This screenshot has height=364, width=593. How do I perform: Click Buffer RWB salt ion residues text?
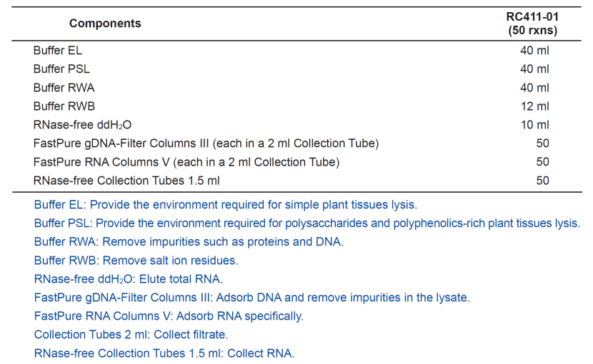[x=136, y=261]
